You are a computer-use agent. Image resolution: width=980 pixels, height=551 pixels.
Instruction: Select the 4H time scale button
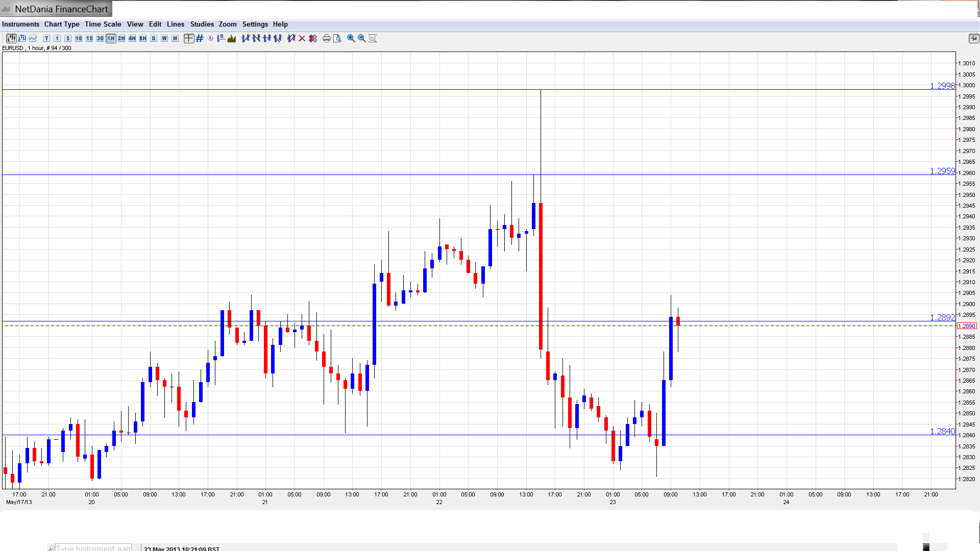[x=132, y=38]
